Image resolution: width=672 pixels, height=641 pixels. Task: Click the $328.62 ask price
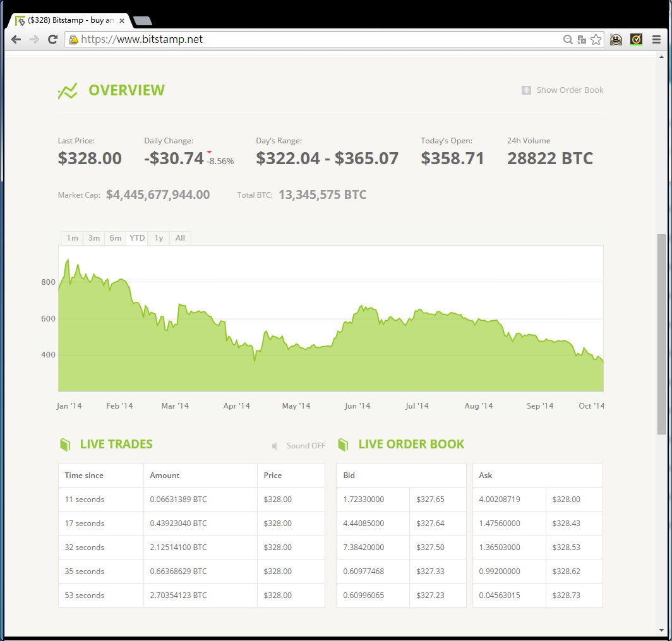tap(566, 571)
